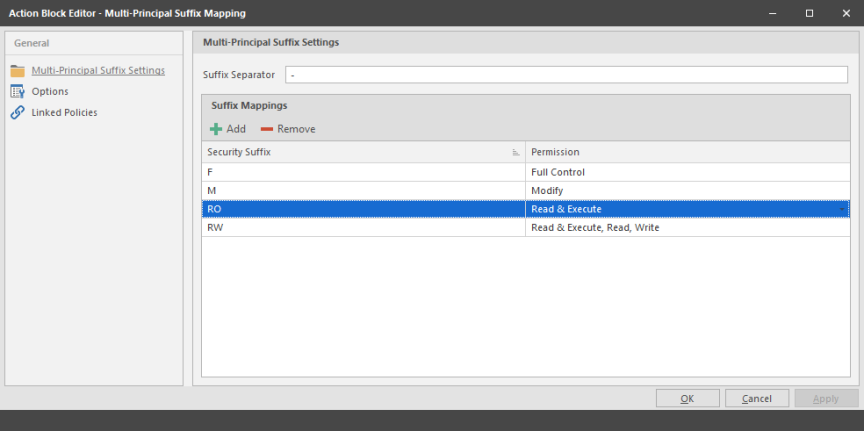Focus the Suffix Separator text field

[x=566, y=75]
